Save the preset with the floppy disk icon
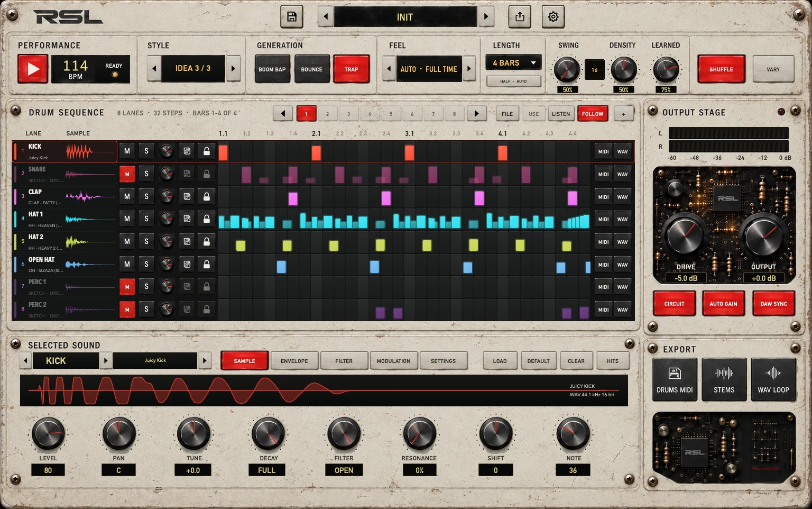The height and width of the screenshot is (509, 812). pyautogui.click(x=292, y=17)
